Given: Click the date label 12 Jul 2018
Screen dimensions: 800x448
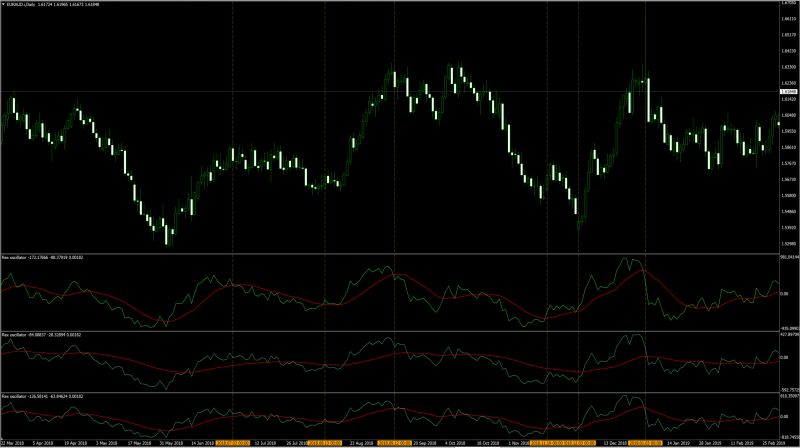Looking at the screenshot, I should coord(265,443).
